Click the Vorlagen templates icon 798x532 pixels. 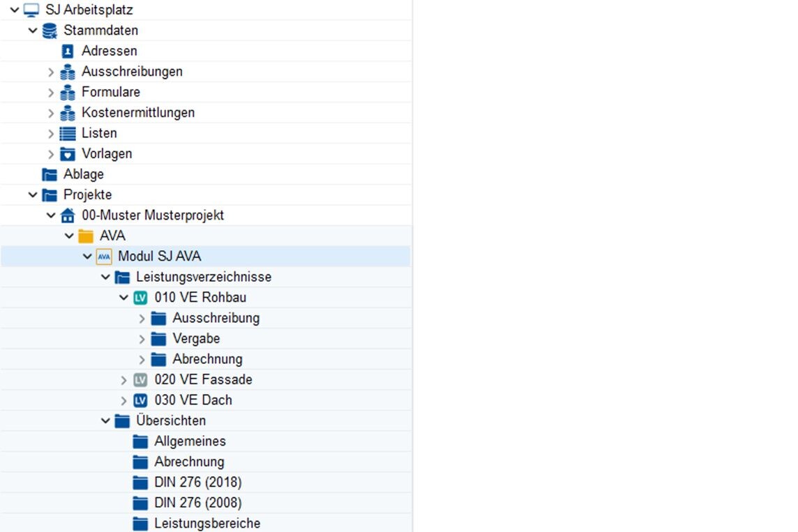[x=68, y=154]
